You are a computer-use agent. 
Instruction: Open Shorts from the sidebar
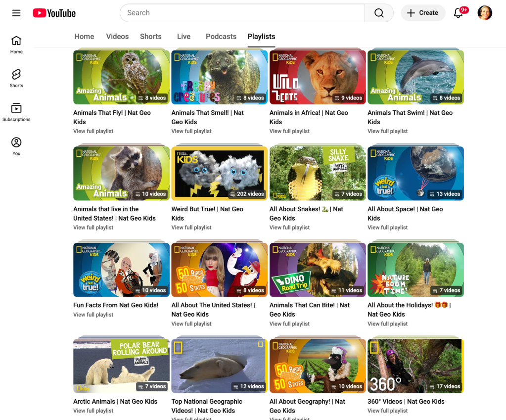[16, 78]
